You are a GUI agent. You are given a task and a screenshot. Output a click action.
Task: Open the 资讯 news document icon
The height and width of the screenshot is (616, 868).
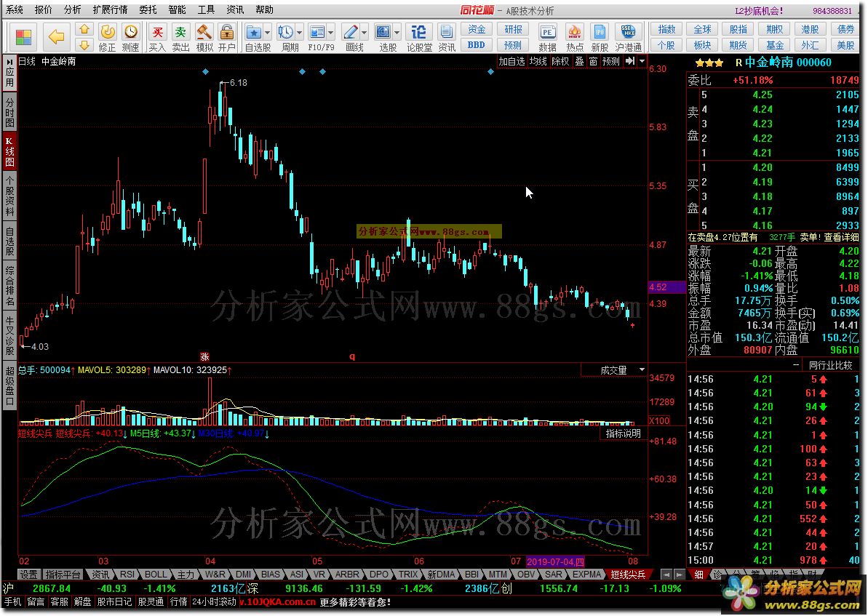coord(447,38)
